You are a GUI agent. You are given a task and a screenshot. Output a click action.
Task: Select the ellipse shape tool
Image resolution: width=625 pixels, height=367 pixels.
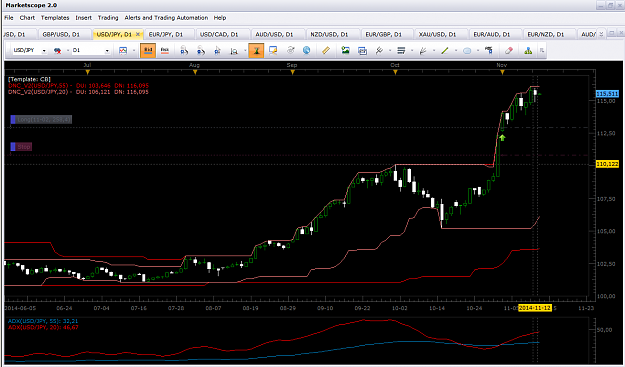[467, 51]
